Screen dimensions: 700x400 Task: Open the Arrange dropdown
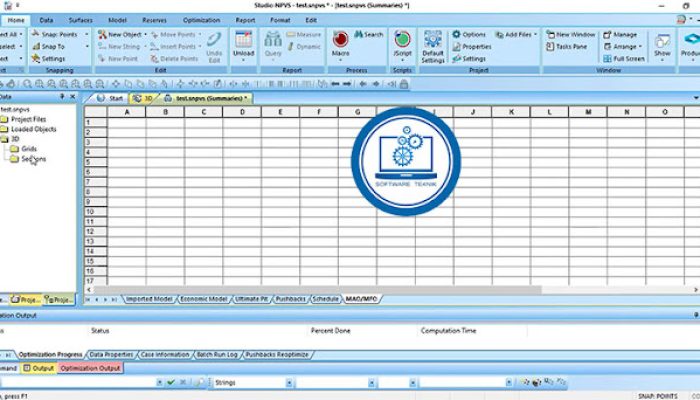pos(640,46)
